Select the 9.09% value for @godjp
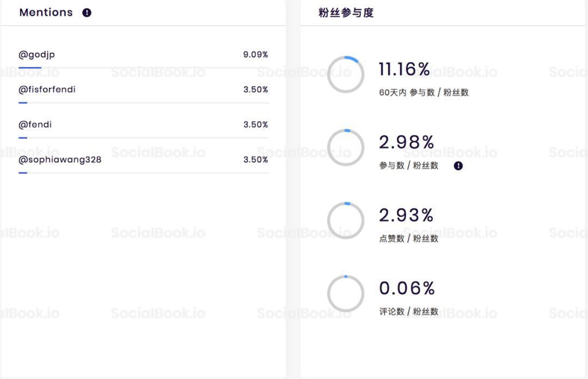Screen dimensions: 588x379 (255, 54)
